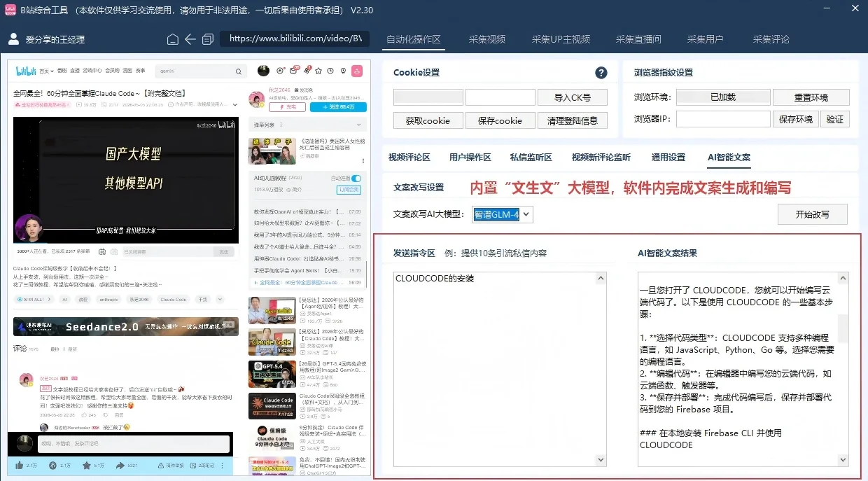The height and width of the screenshot is (481, 868).
Task: Go back using the left arrow icon
Action: (190, 39)
